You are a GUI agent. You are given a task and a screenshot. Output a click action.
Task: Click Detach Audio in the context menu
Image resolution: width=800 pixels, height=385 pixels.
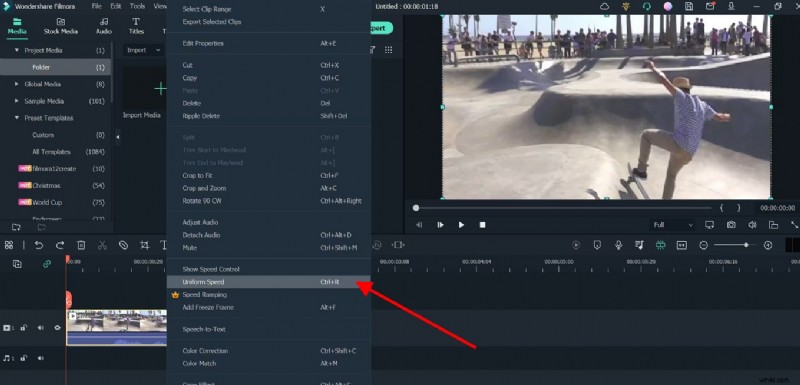coord(269,235)
